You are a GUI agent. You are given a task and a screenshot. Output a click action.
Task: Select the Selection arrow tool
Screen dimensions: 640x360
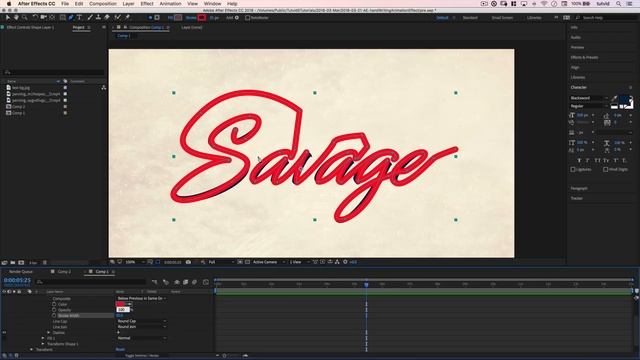point(8,18)
